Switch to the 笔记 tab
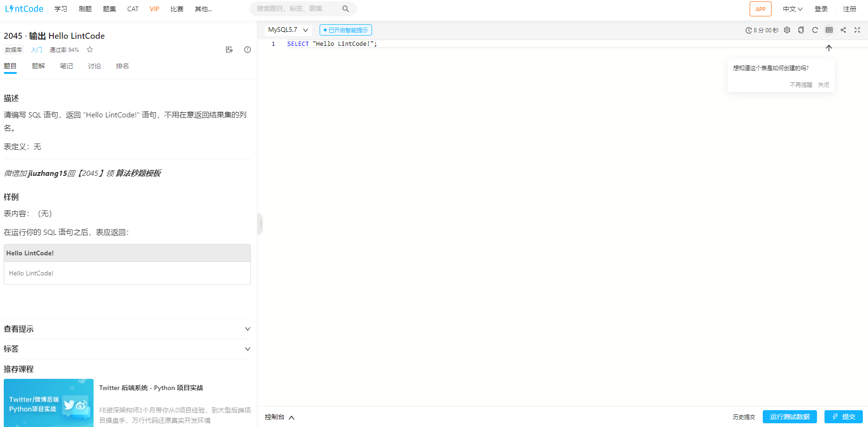The height and width of the screenshot is (427, 868). 66,66
